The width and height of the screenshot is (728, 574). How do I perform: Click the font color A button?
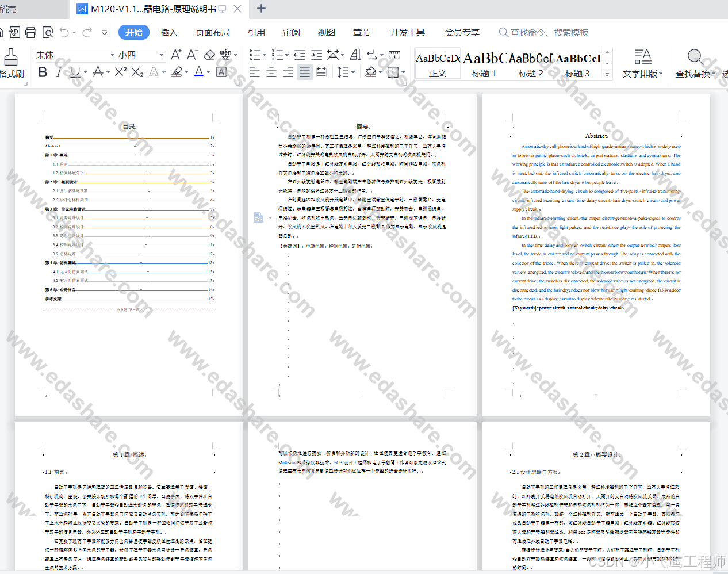pyautogui.click(x=198, y=72)
